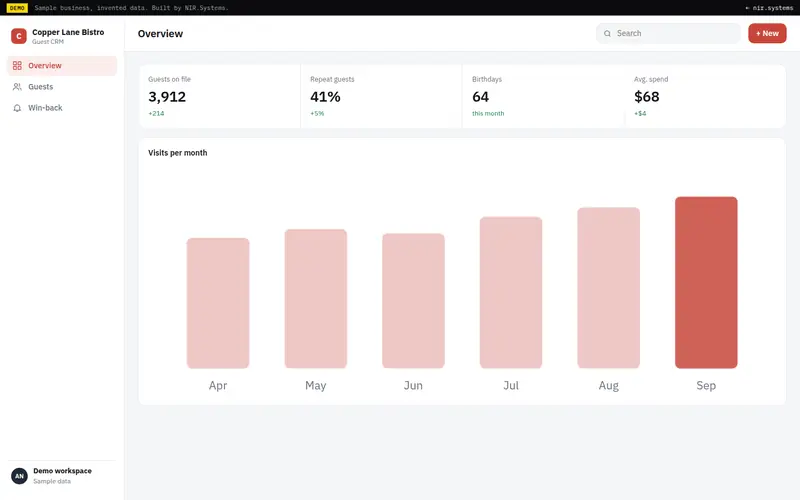Viewport: 800px width, 500px height.
Task: Select the highlighted Sep bar
Action: pyautogui.click(x=706, y=283)
